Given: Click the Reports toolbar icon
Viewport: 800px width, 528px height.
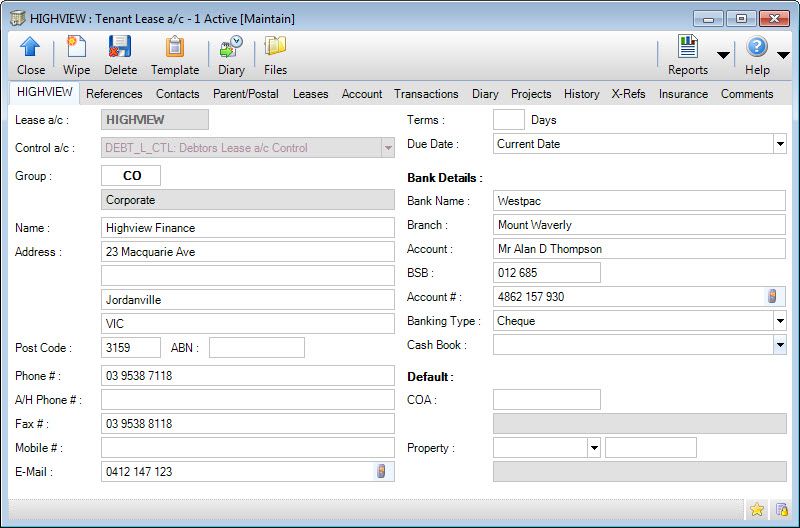Looking at the screenshot, I should pyautogui.click(x=688, y=47).
